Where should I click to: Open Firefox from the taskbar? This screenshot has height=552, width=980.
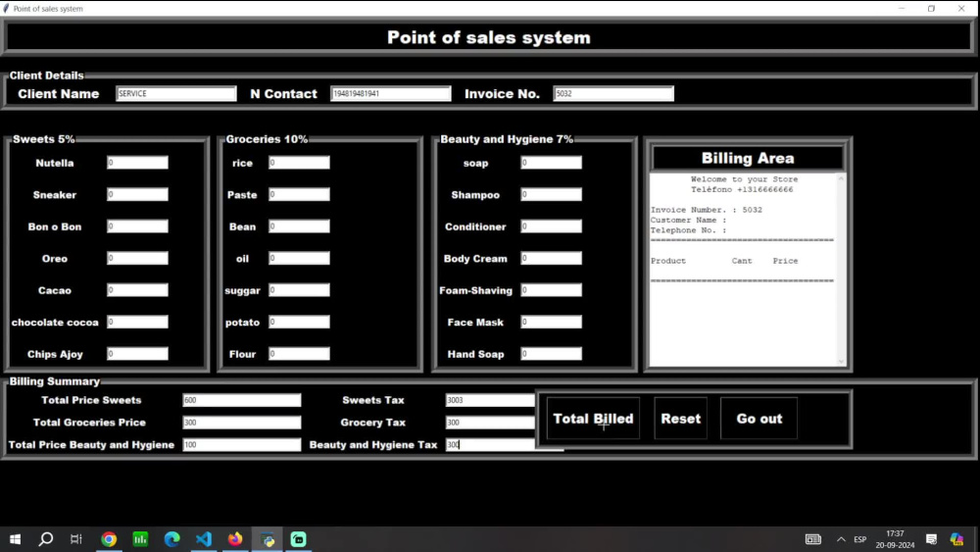pyautogui.click(x=235, y=539)
